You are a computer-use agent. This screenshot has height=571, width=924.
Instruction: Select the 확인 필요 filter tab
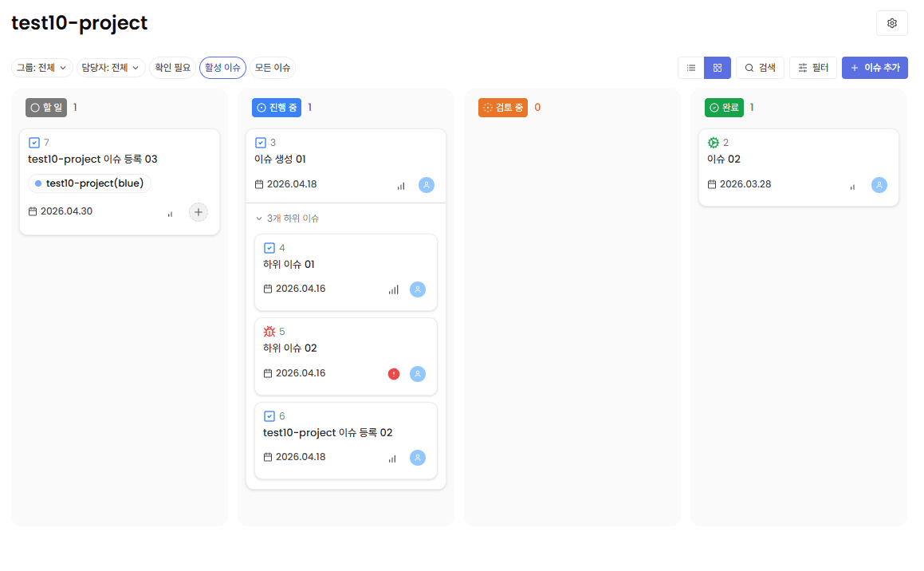click(173, 68)
